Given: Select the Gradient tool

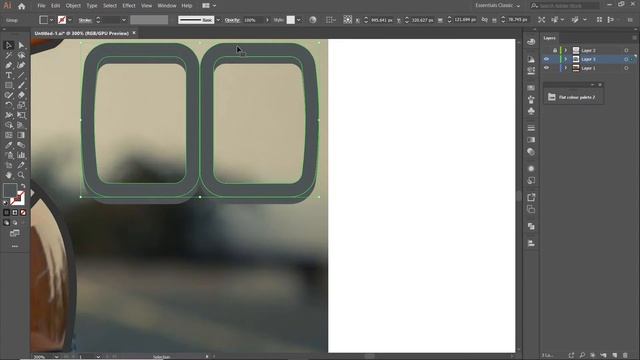Looking at the screenshot, I should (21, 135).
